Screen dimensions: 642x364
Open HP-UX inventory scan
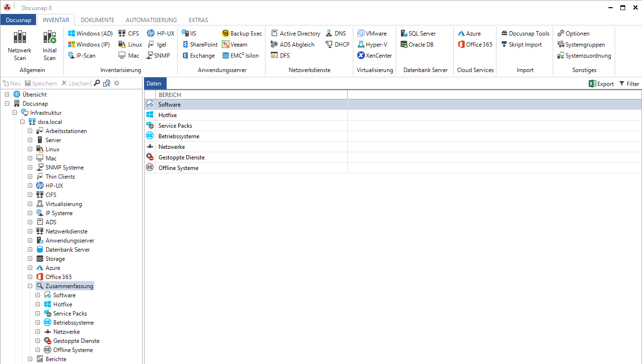[161, 34]
